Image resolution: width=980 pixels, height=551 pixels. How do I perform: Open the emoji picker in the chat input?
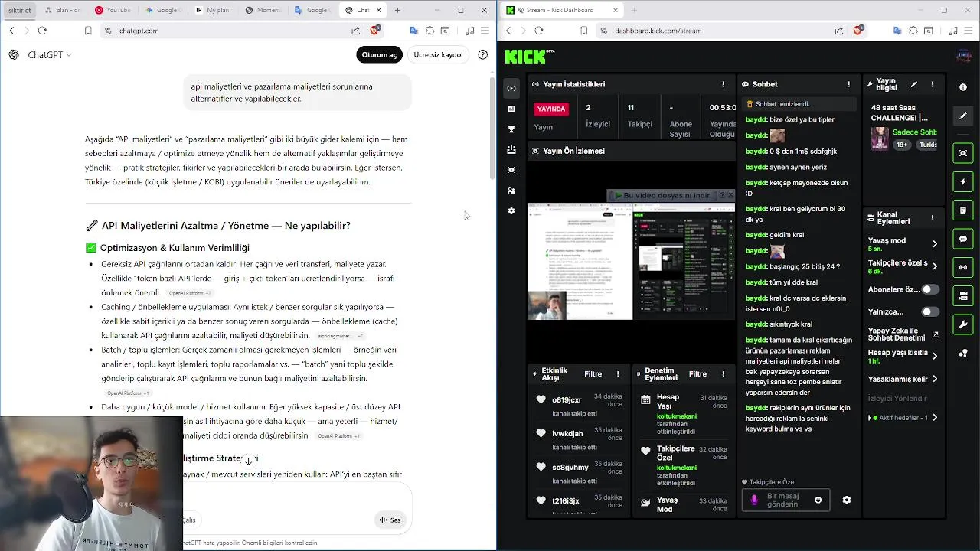coord(818,500)
